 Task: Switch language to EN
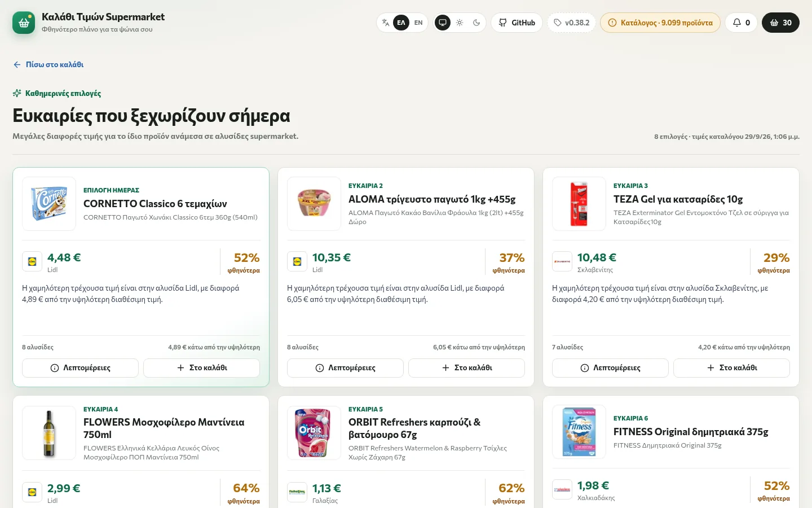point(418,23)
